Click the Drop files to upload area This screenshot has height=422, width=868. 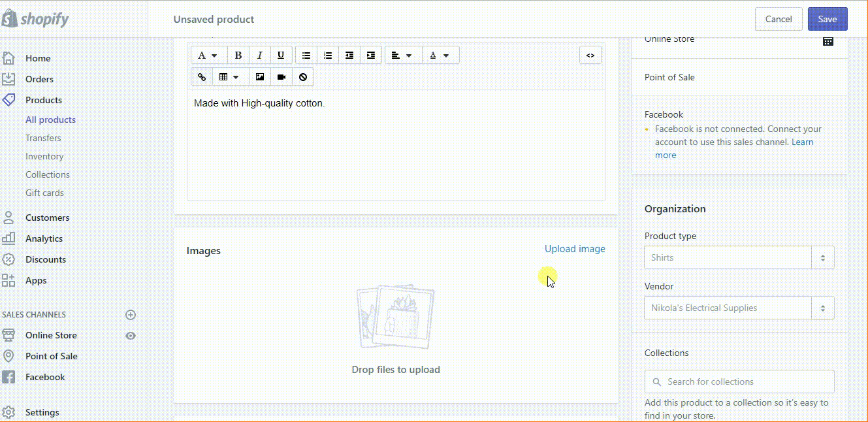coord(396,330)
